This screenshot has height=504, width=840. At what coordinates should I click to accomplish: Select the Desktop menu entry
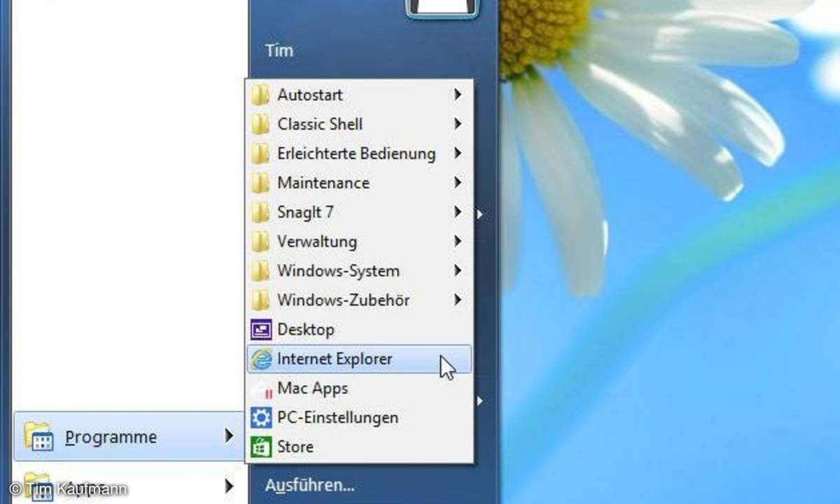(x=360, y=330)
